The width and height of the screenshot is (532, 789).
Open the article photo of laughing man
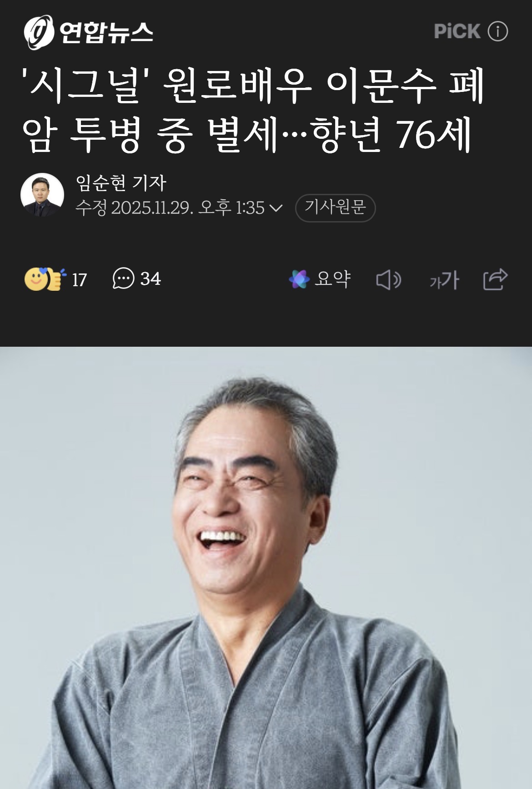pos(266,567)
